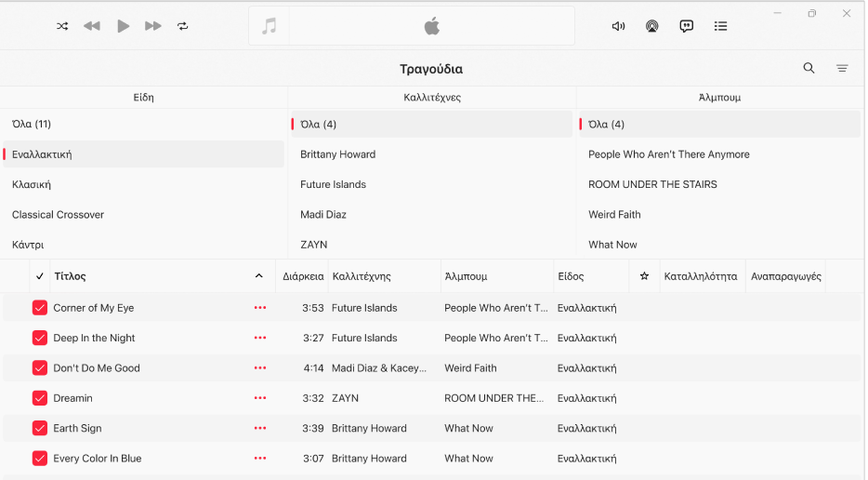This screenshot has width=868, height=480.
Task: Sort by Άλμπουμ column header in song table
Action: (x=467, y=276)
